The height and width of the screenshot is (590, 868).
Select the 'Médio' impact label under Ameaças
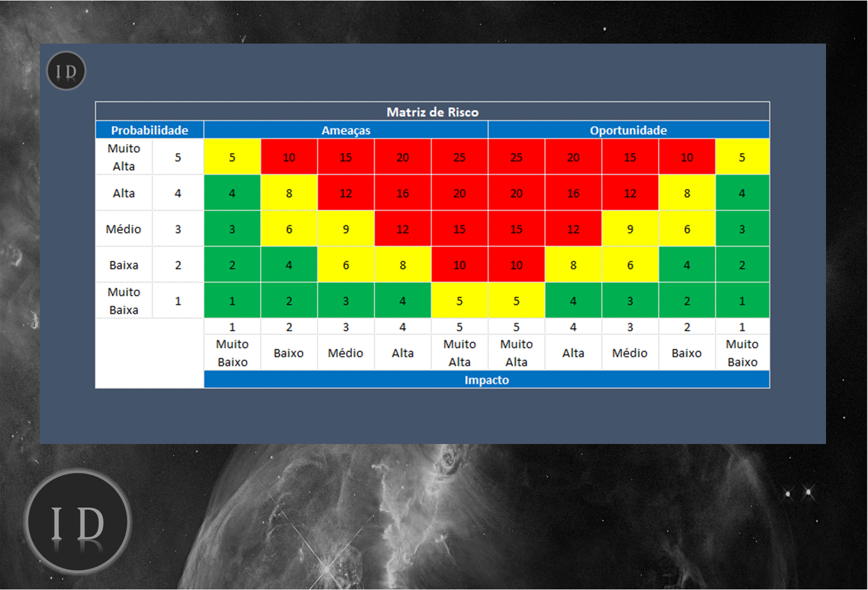point(346,352)
